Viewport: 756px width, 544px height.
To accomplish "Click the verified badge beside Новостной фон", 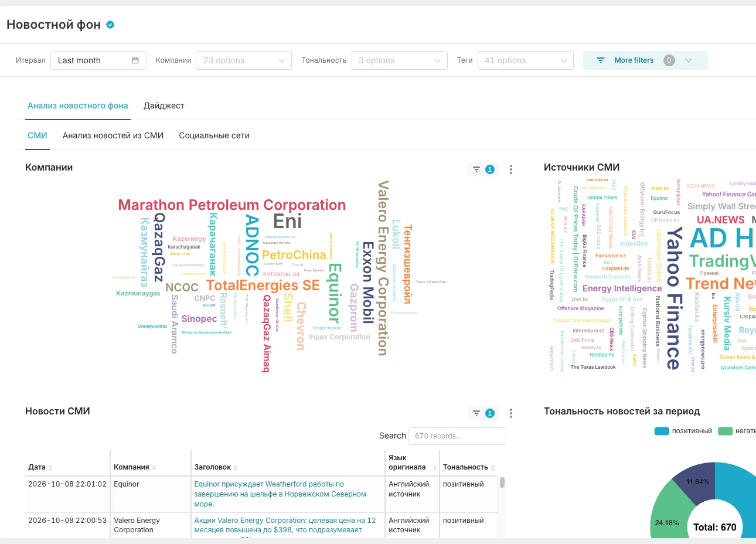I will click(110, 25).
